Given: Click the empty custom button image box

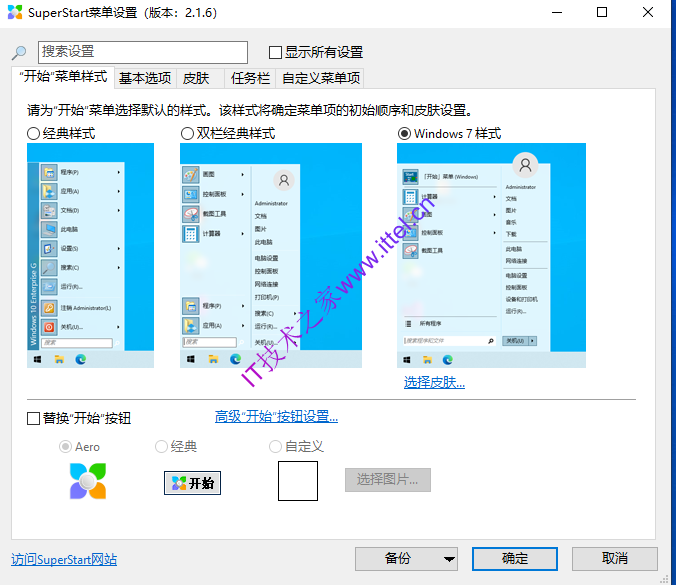Looking at the screenshot, I should [298, 481].
